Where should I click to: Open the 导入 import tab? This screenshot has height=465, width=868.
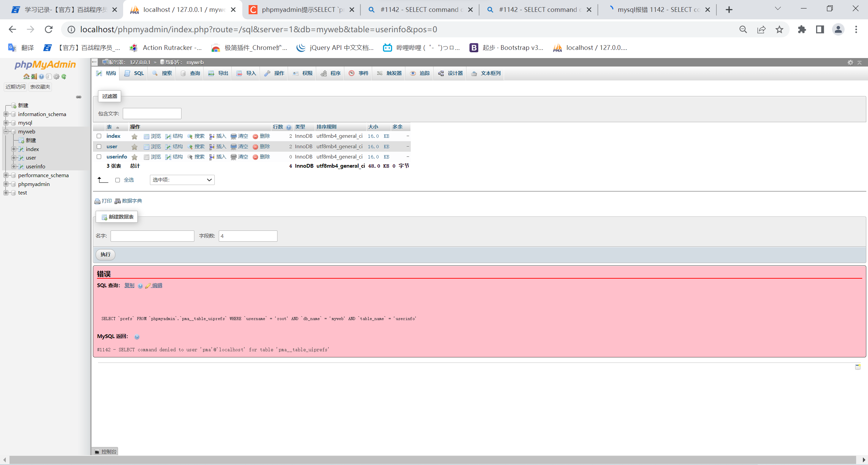tap(246, 73)
